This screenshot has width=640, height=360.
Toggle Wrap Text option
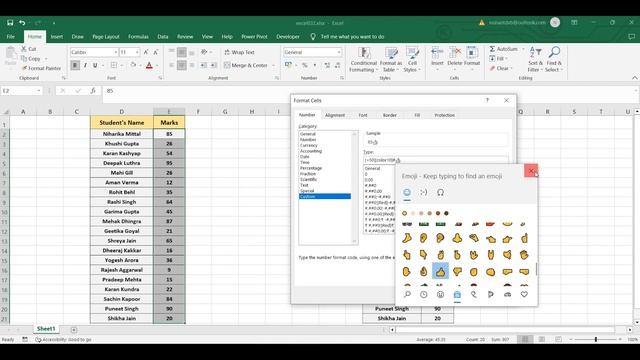tap(239, 52)
